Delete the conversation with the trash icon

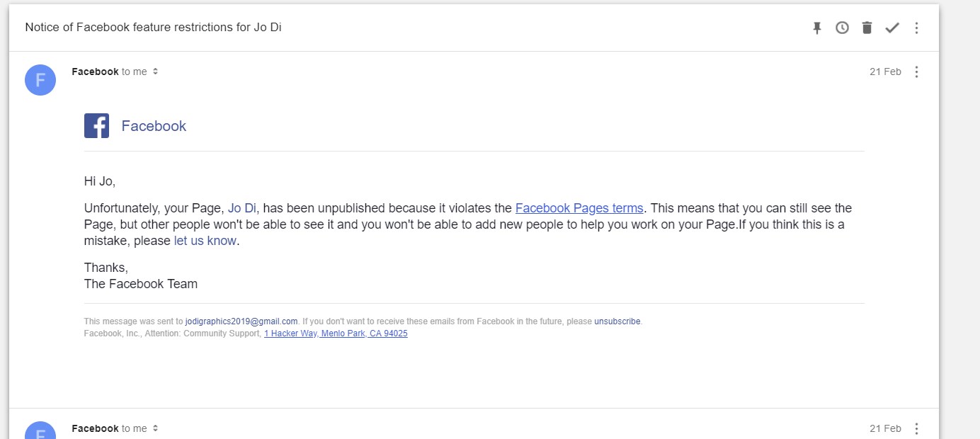click(x=867, y=28)
